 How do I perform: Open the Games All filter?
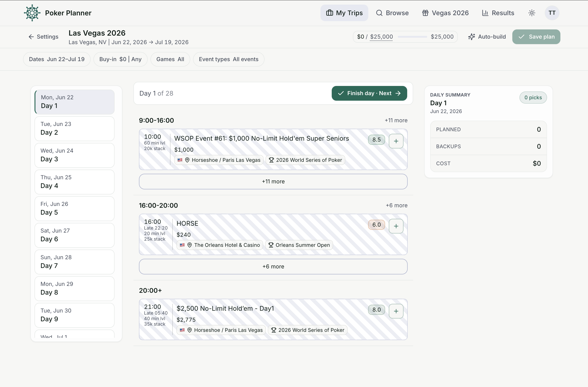click(170, 59)
